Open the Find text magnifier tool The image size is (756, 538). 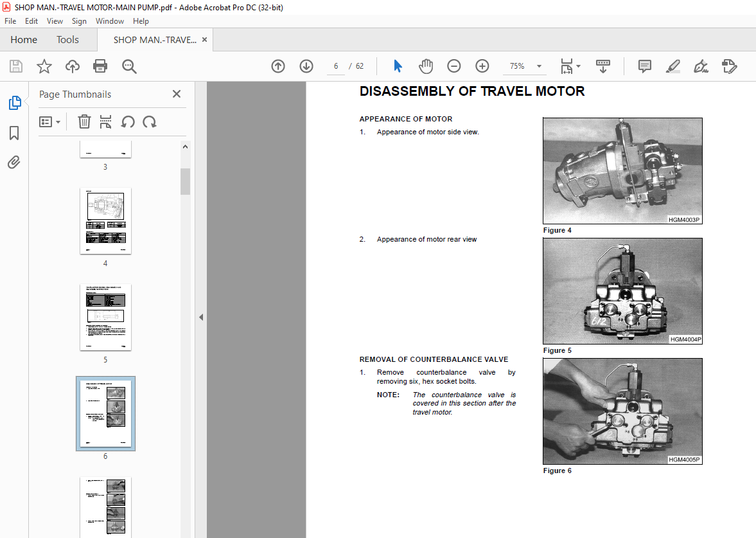129,66
